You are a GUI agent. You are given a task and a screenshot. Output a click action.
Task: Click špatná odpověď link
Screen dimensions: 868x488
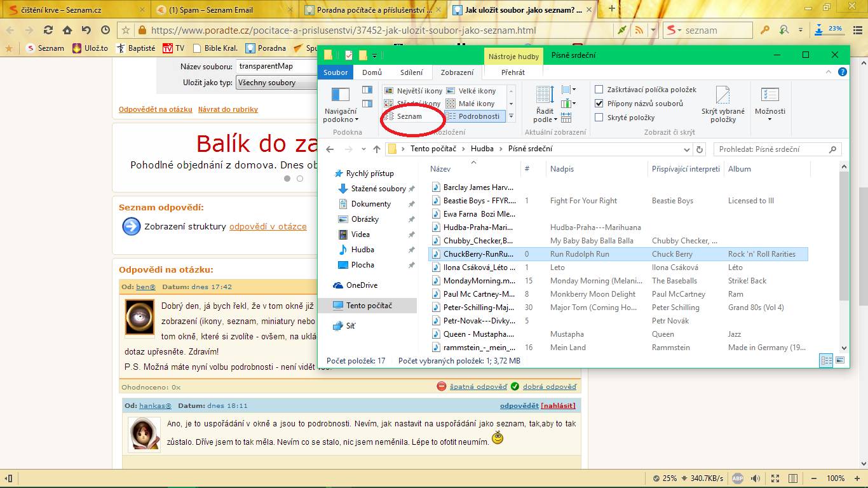478,386
